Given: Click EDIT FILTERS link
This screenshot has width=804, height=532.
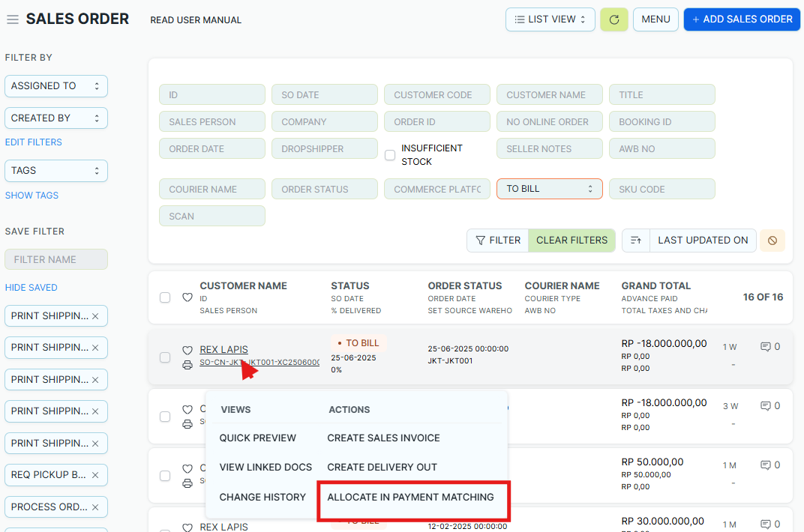Looking at the screenshot, I should point(33,142).
